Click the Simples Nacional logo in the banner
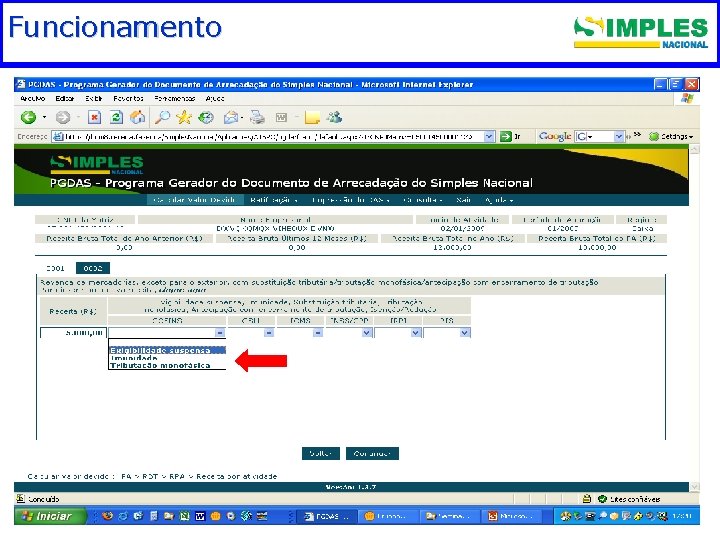This screenshot has height=540, width=720. [x=96, y=165]
